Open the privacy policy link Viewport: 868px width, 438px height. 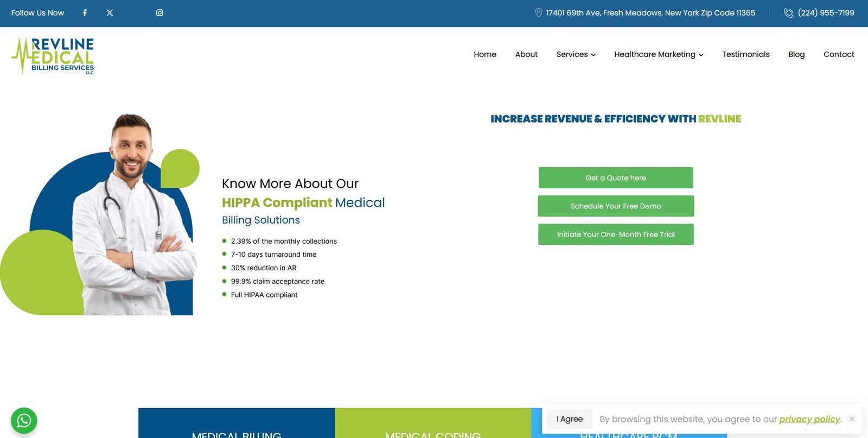click(809, 419)
